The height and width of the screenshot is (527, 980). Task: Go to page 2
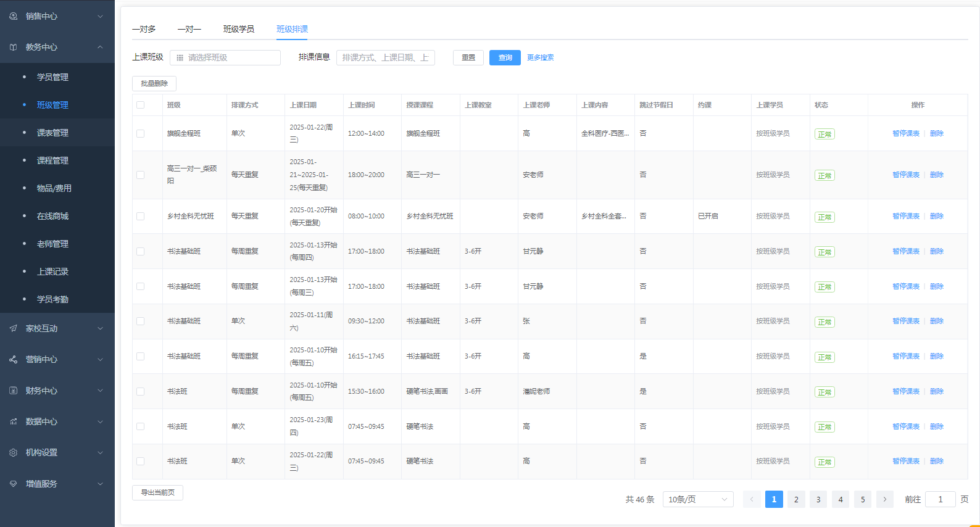point(796,499)
